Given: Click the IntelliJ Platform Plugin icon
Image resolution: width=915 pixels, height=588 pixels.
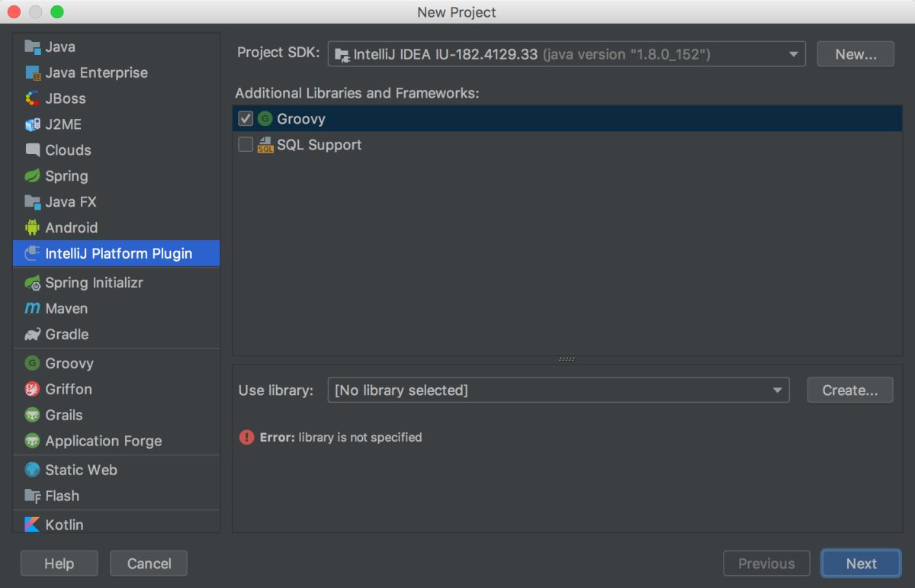Looking at the screenshot, I should click(x=32, y=253).
